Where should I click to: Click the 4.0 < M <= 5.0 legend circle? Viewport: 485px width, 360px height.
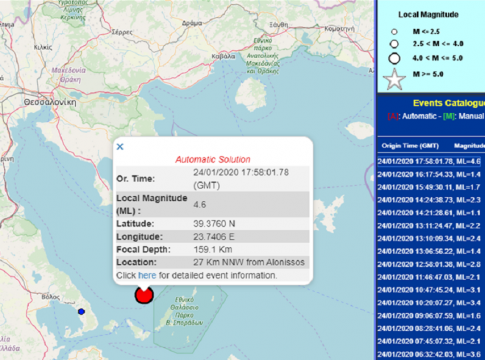tap(394, 58)
